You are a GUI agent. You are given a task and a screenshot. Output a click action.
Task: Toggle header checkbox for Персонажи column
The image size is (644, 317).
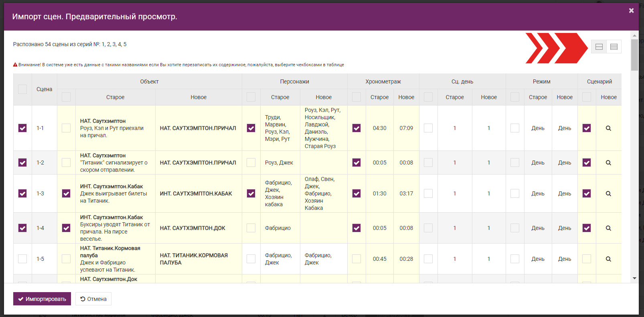coord(251,97)
